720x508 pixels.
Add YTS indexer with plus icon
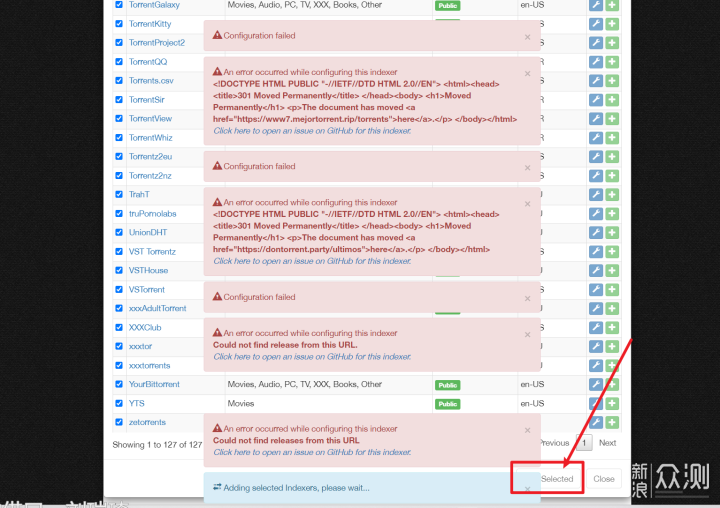[612, 403]
